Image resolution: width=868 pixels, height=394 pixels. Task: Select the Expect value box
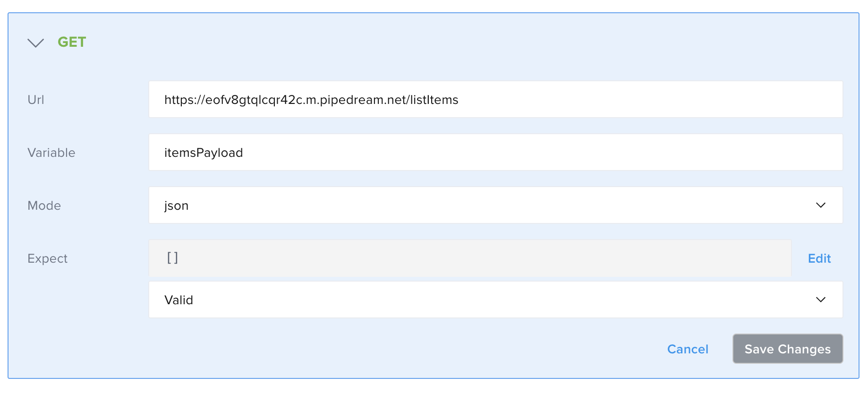[x=469, y=258]
